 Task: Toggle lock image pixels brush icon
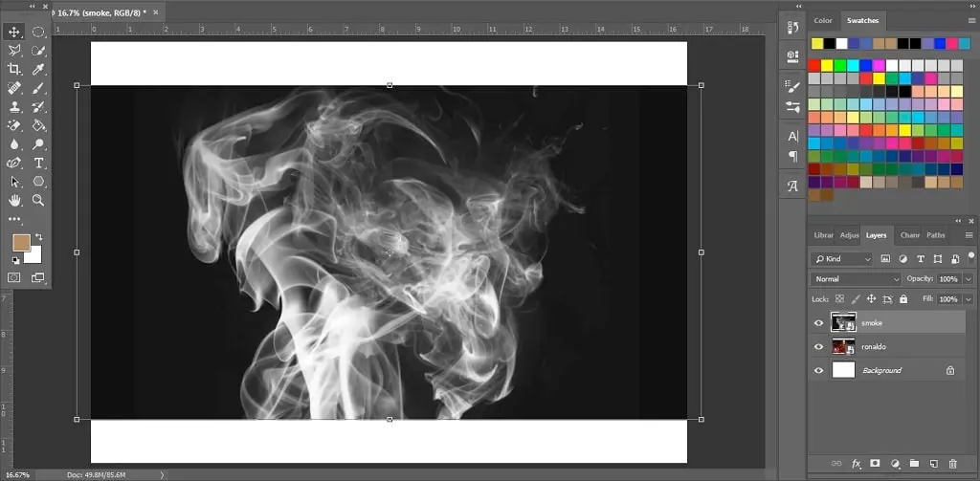click(x=856, y=299)
